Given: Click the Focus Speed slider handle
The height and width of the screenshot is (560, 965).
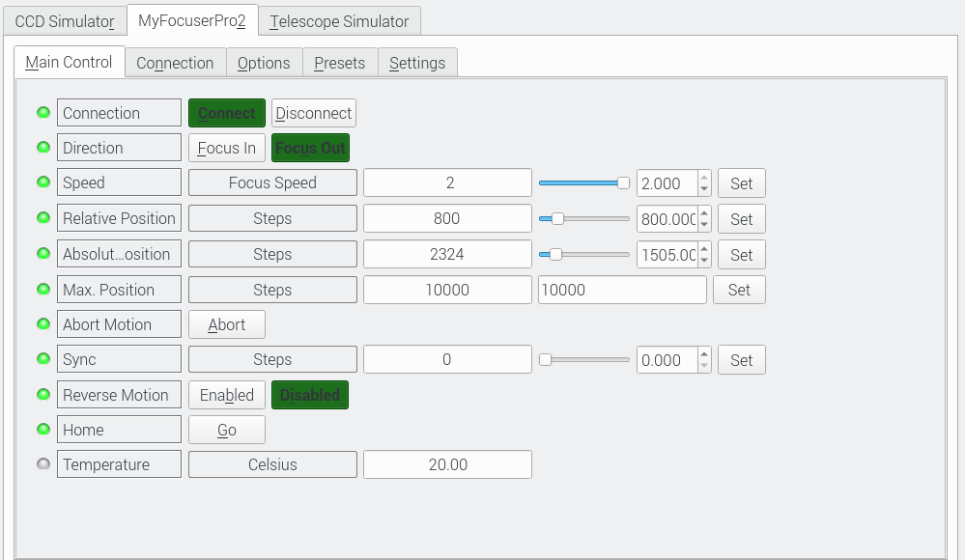Looking at the screenshot, I should tap(623, 182).
